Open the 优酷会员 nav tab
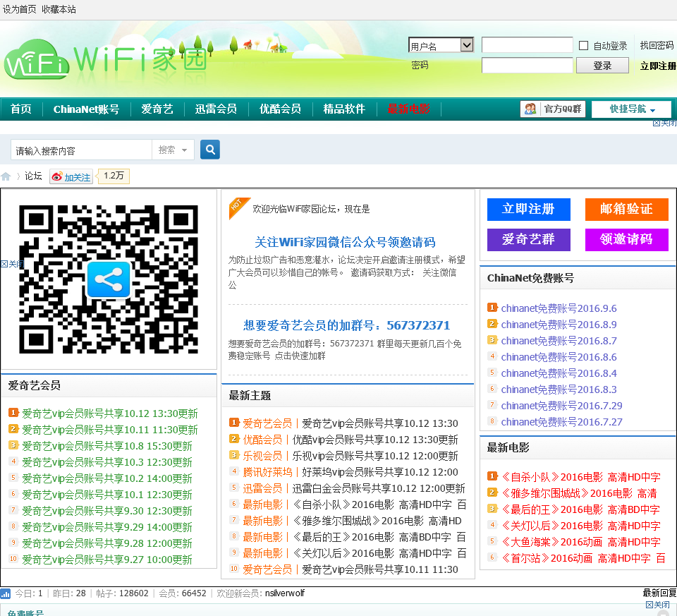The height and width of the screenshot is (616, 677). point(280,109)
